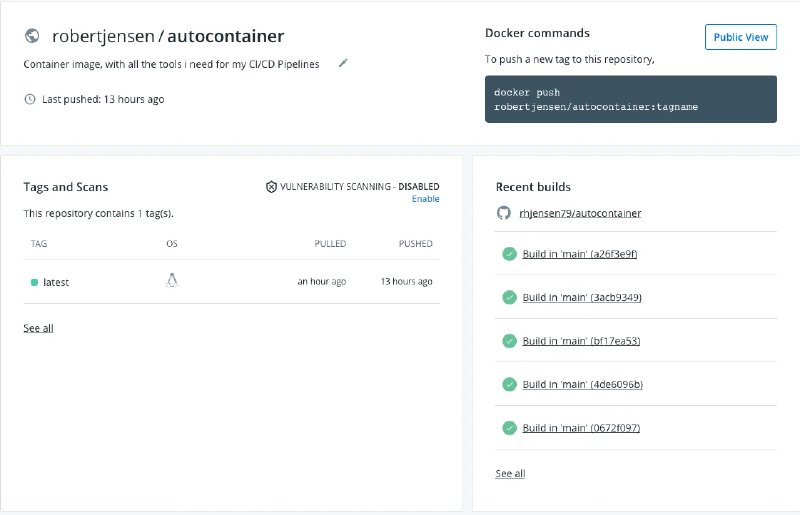Click the green status dot beside latest
The width and height of the screenshot is (800, 515).
tap(34, 282)
